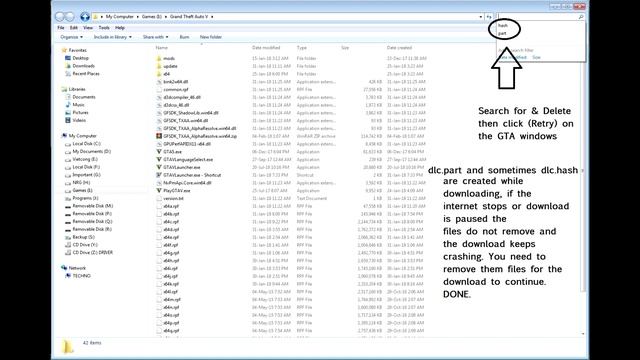Open the File menu
This screenshot has width=640, height=360.
coord(61,28)
